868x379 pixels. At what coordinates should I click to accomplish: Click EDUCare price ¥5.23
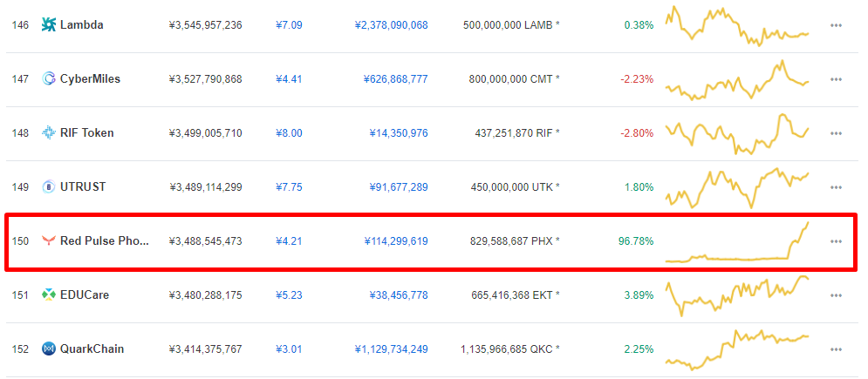(289, 295)
